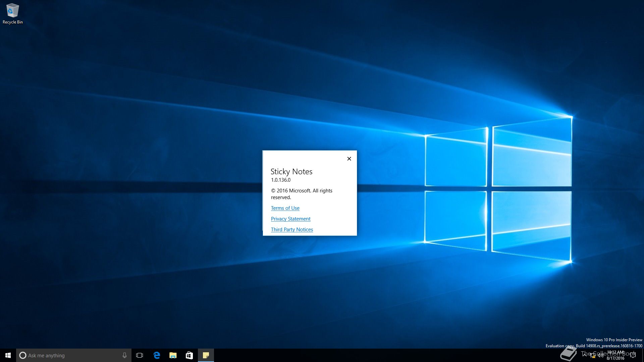Click the Show desktop sliver at taskbar end
The height and width of the screenshot is (362, 644).
(x=643, y=355)
